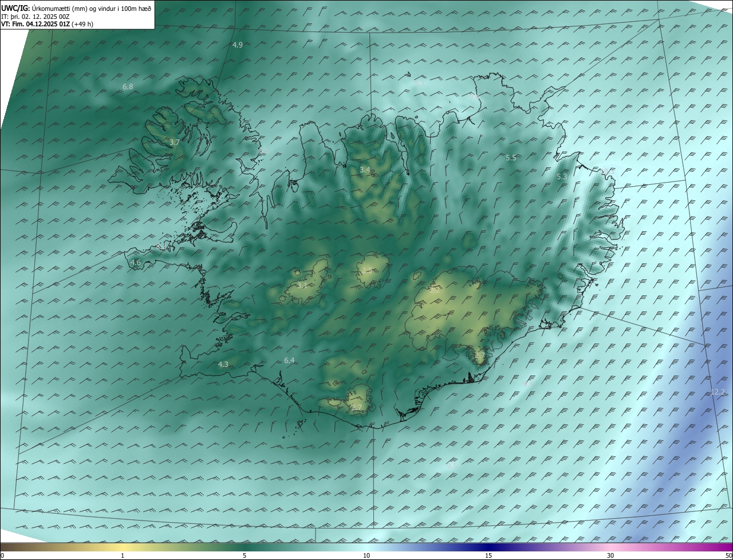This screenshot has width=733, height=560.
Task: Click the 3.1 value label on the glacier
Action: click(302, 285)
